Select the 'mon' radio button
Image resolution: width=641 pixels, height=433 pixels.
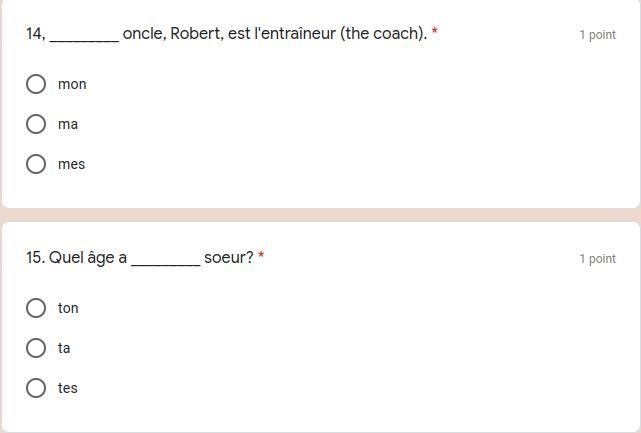36,84
